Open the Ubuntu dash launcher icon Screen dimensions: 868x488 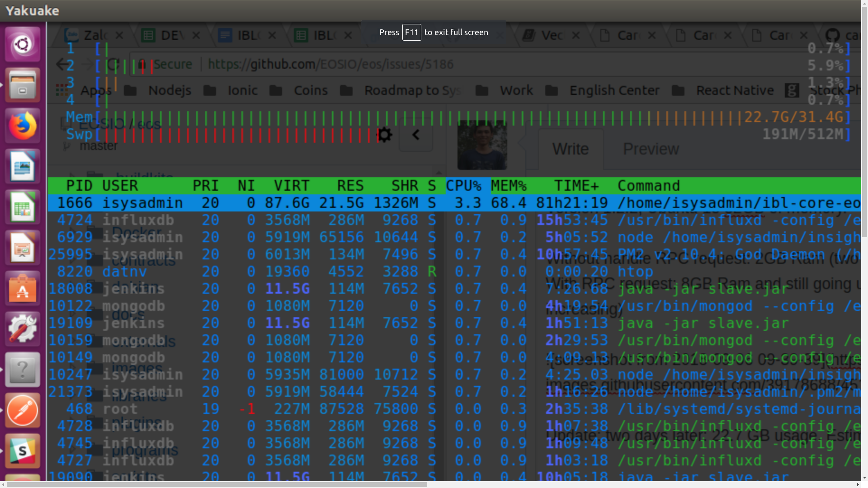tap(22, 44)
